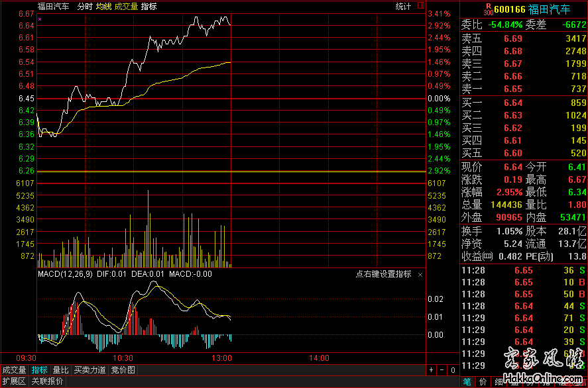
Task: Click the 09:30 time axis label
Action: [27, 358]
